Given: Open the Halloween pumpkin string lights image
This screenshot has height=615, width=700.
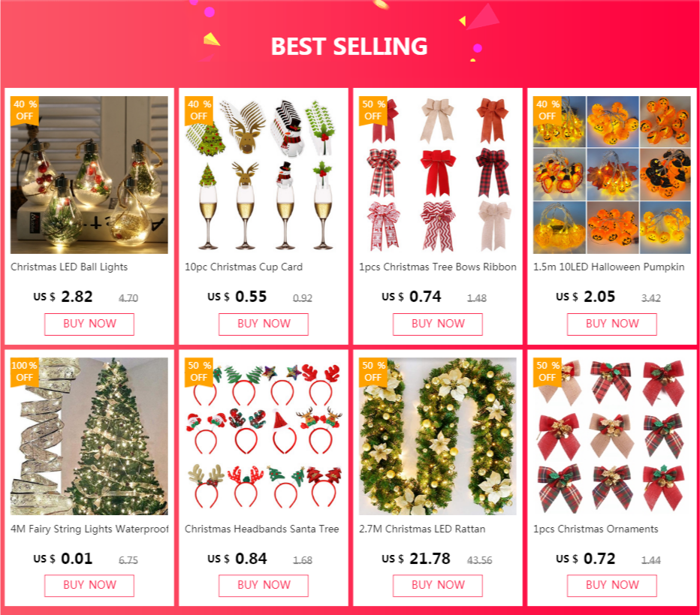Looking at the screenshot, I should (x=611, y=175).
